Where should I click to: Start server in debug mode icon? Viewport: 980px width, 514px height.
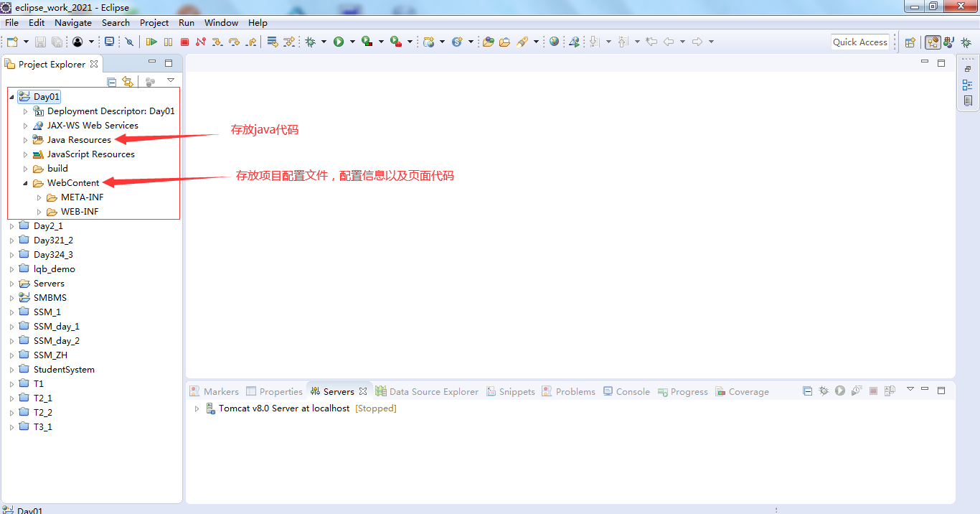(x=824, y=391)
